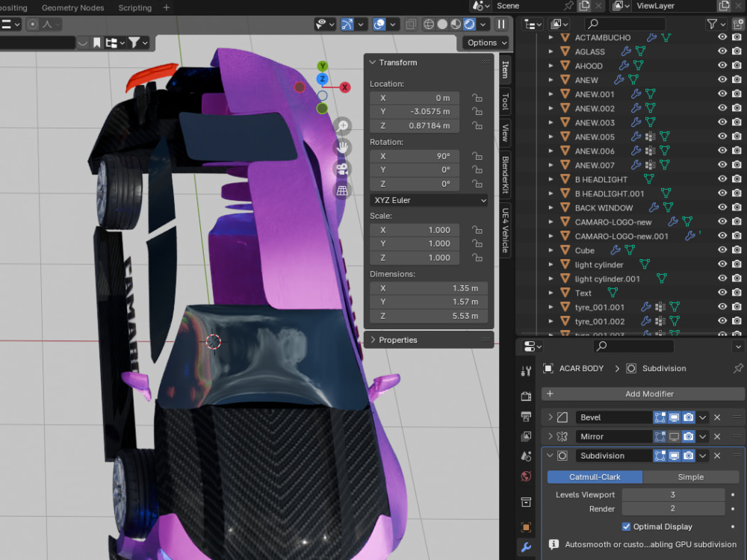Open the Tool sidebar tab
The height and width of the screenshot is (560, 747).
(x=505, y=102)
